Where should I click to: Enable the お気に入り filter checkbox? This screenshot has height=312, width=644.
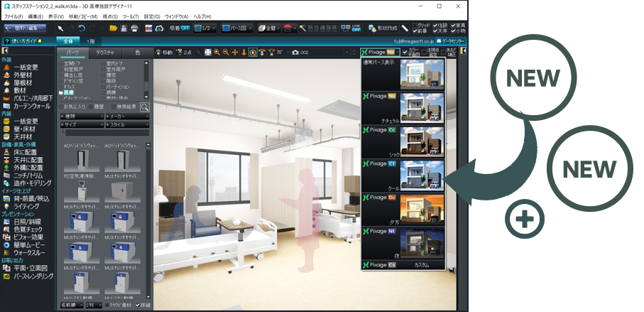point(62,107)
